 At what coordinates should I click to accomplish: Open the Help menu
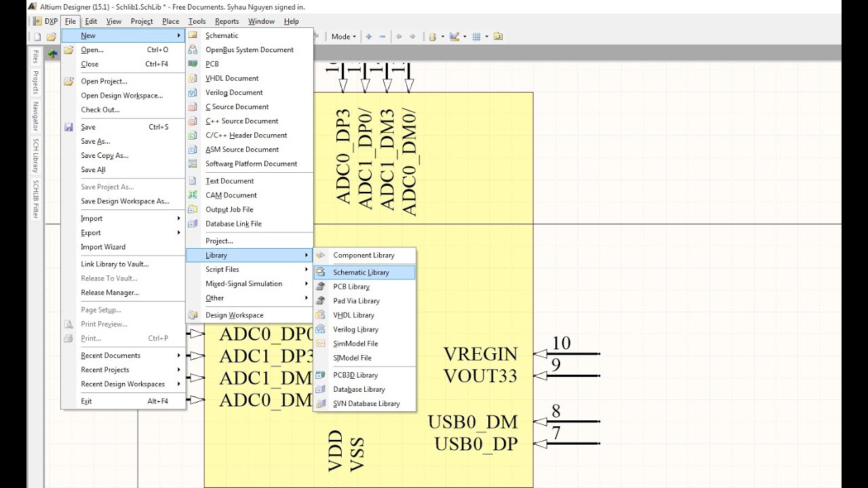click(292, 21)
